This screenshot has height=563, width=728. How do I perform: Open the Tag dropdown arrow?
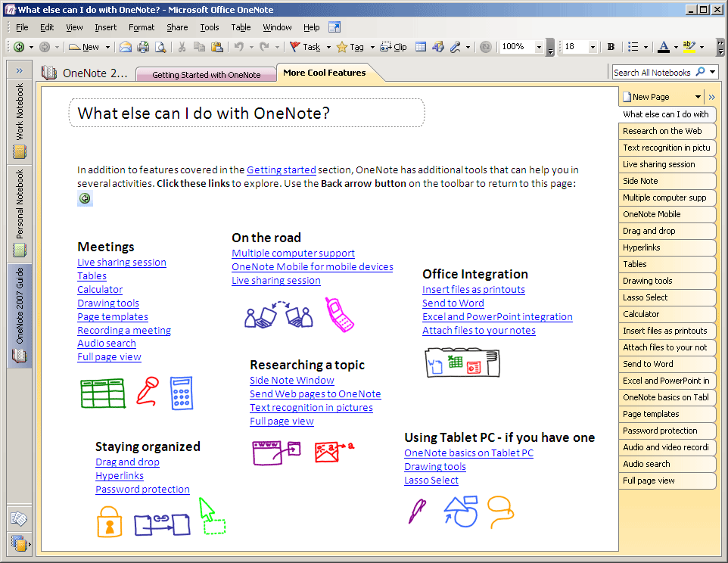[372, 47]
